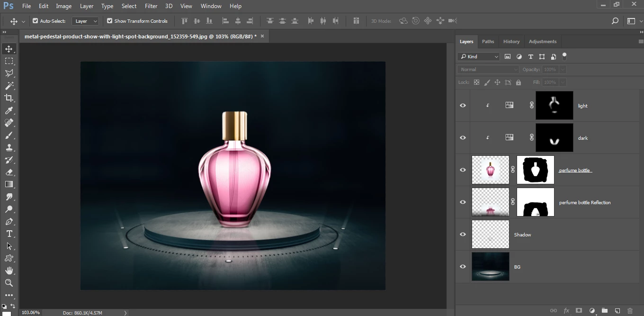Select the Hand tool
This screenshot has height=316, width=644.
pyautogui.click(x=9, y=271)
